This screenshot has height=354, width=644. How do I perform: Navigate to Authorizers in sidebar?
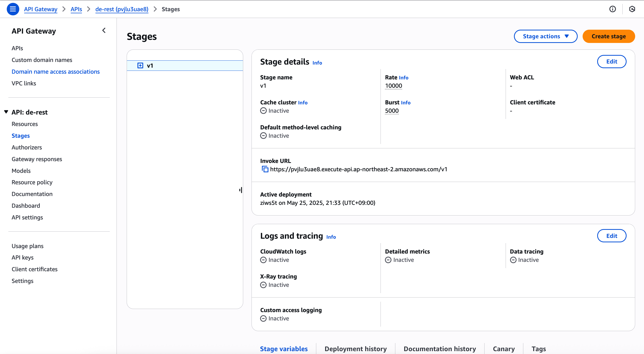pos(27,147)
